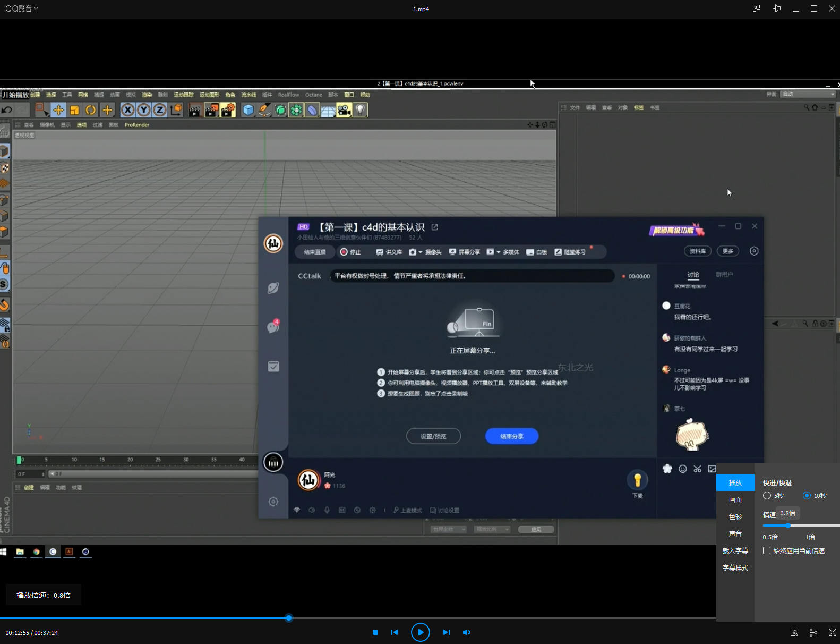Enter fullscreen mode

[x=832, y=632]
